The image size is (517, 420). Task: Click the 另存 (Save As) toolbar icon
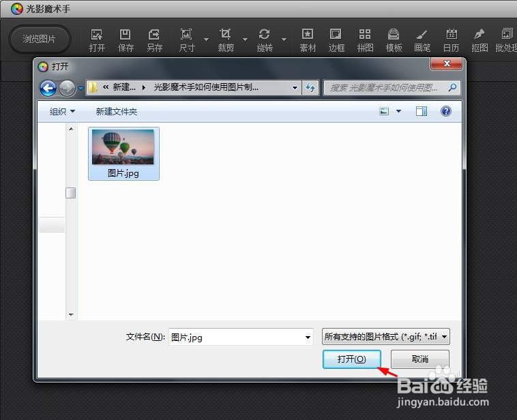click(154, 40)
